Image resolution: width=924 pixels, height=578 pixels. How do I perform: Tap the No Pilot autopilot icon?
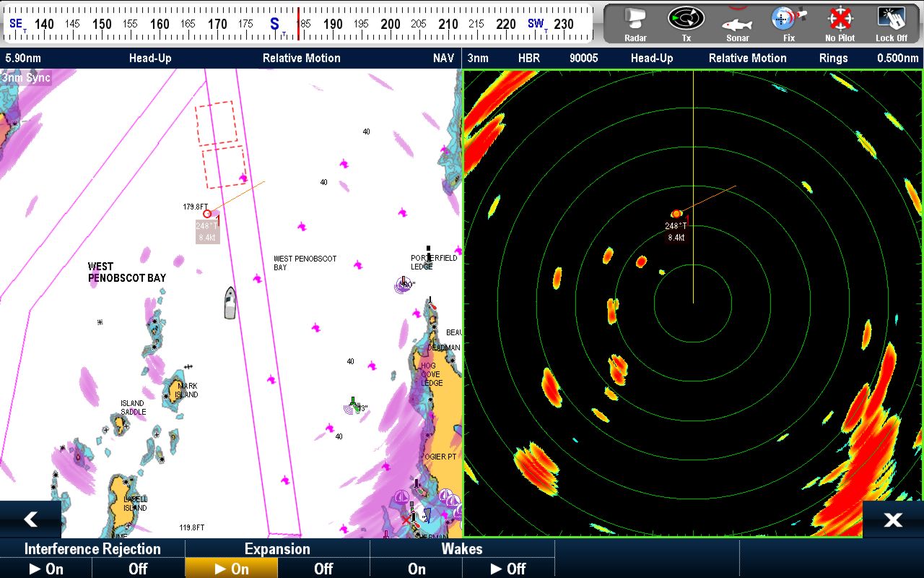coord(840,24)
